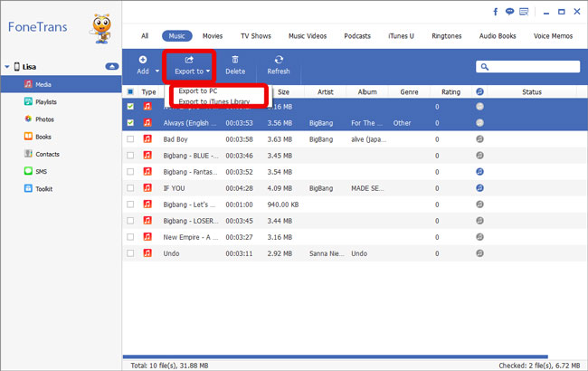Check the Bigbang - Let's song checkbox
The width and height of the screenshot is (588, 371).
click(x=130, y=205)
